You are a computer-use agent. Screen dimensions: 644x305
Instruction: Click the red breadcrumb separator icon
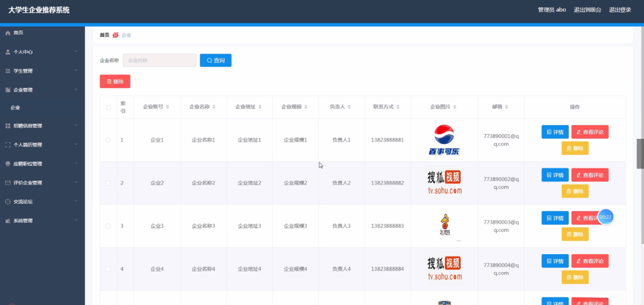pyautogui.click(x=115, y=35)
